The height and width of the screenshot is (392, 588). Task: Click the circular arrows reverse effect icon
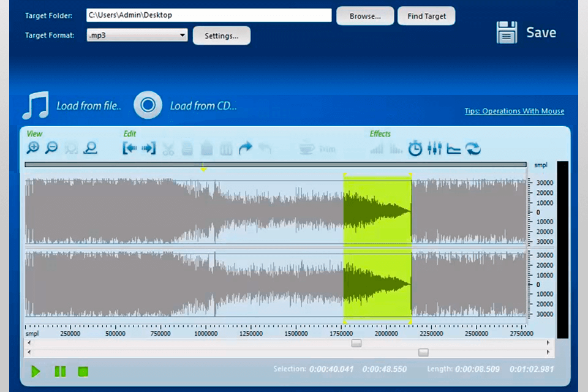(473, 148)
